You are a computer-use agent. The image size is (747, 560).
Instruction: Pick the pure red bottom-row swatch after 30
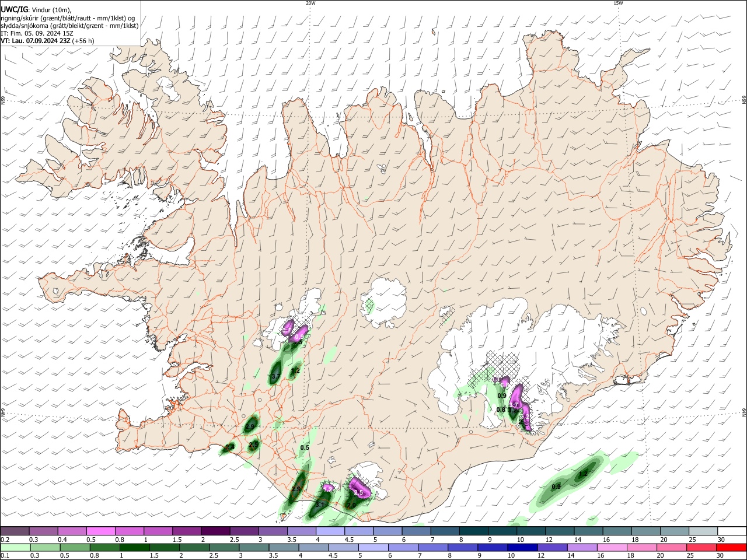(732, 547)
